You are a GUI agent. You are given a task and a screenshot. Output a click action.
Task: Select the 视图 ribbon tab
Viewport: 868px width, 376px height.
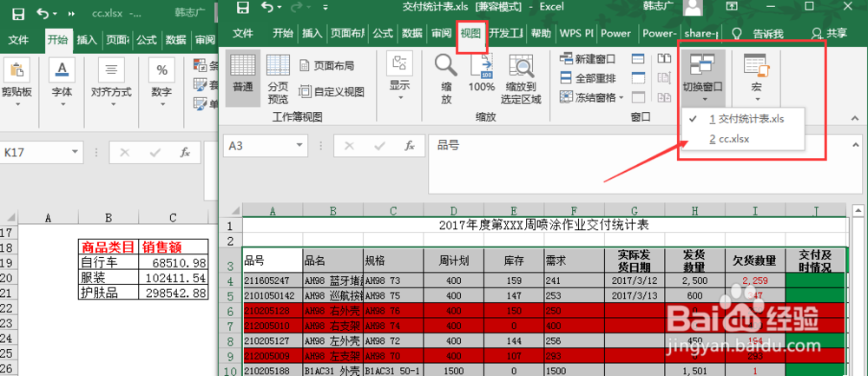click(x=471, y=33)
